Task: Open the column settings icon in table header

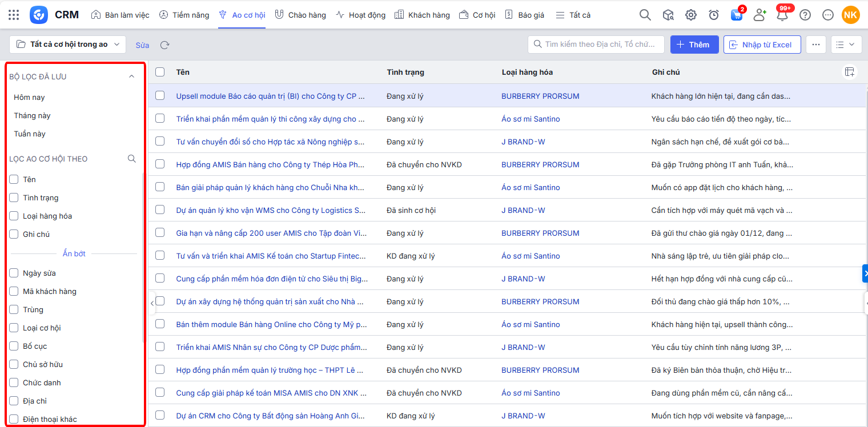Action: click(850, 72)
